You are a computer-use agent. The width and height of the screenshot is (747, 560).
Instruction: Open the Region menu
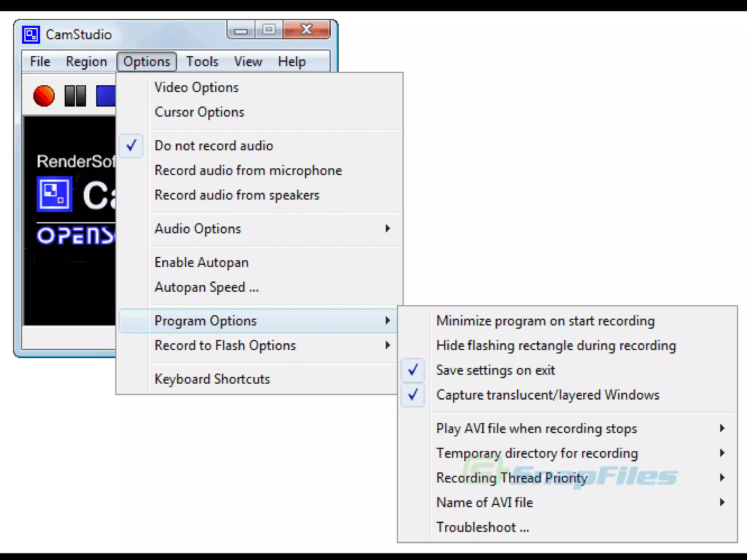[86, 62]
